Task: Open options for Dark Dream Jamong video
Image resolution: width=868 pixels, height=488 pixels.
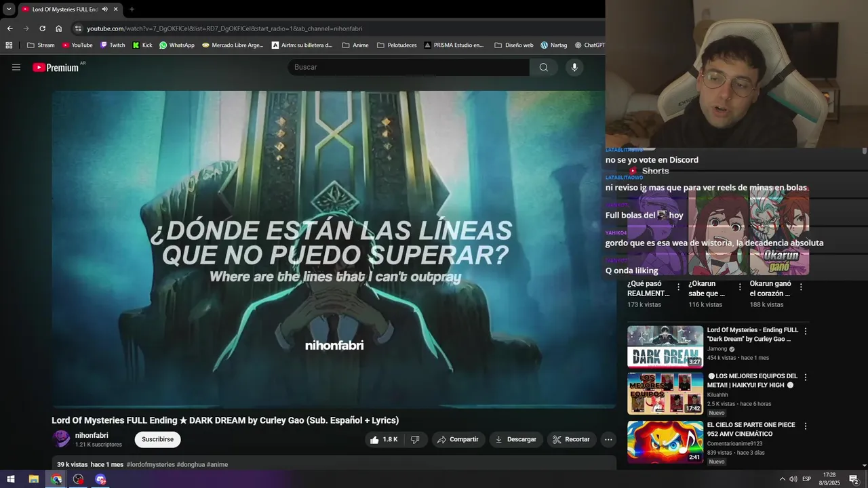Action: click(x=806, y=331)
